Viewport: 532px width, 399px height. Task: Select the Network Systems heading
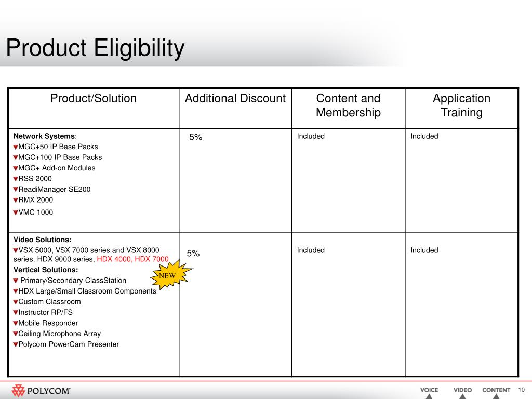[45, 136]
